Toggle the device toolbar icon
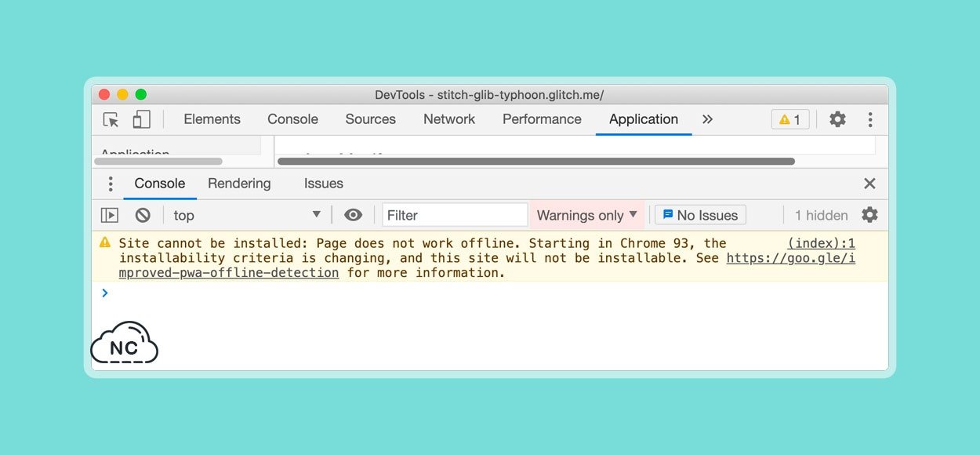 pyautogui.click(x=141, y=119)
